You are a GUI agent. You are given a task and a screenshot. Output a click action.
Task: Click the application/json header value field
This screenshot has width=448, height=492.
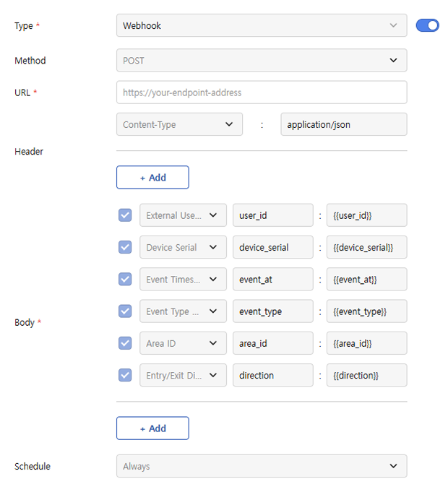tap(343, 124)
